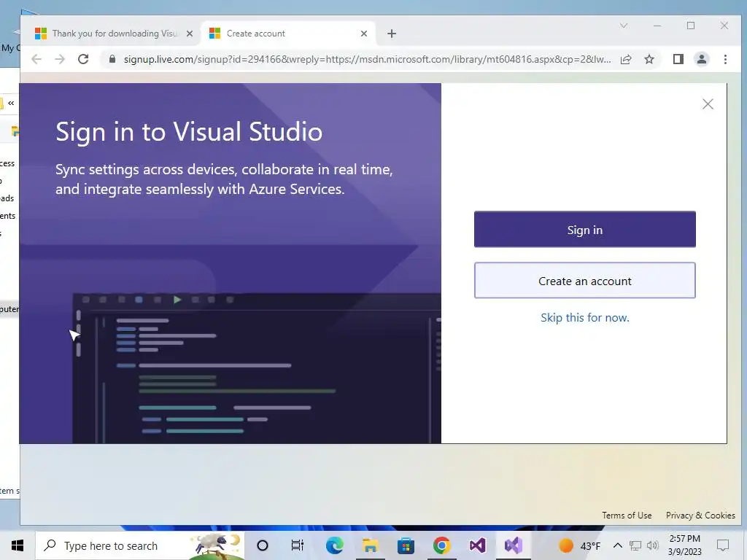
Task: Open Task View on taskbar
Action: (x=298, y=545)
